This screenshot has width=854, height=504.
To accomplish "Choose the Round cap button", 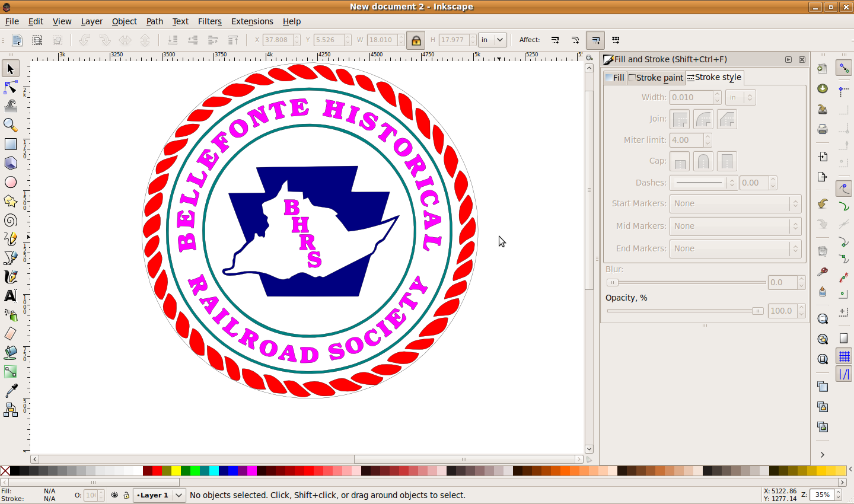I will tap(703, 161).
